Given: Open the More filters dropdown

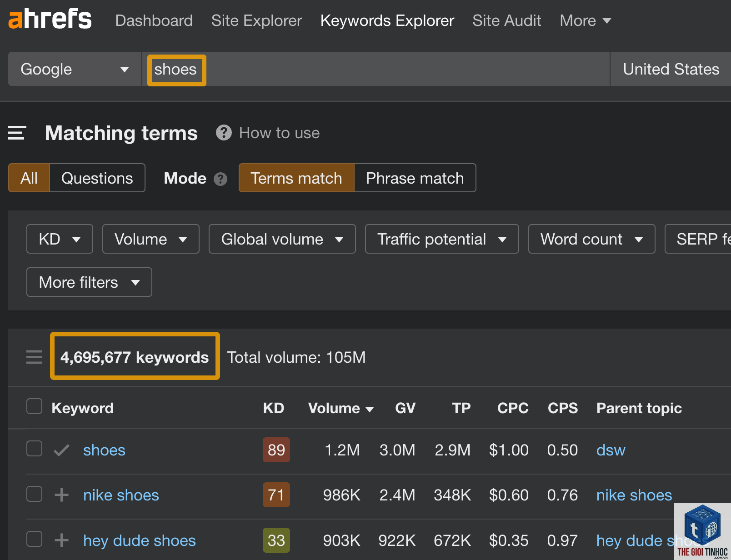Looking at the screenshot, I should (89, 282).
